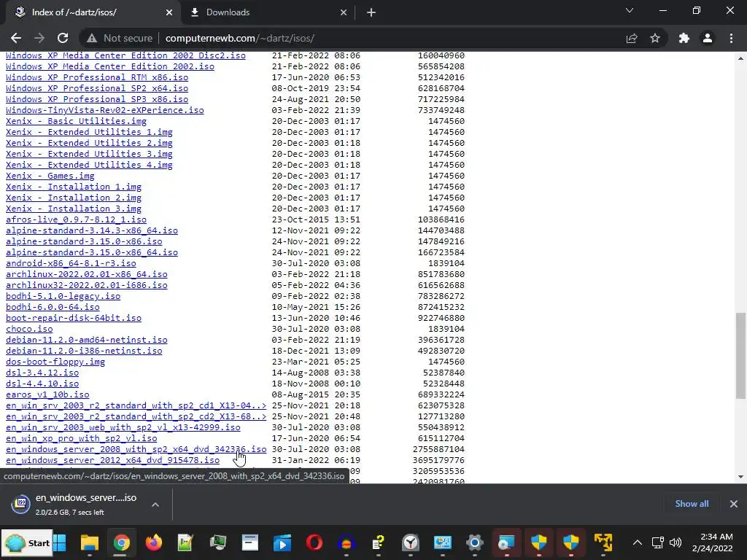Image resolution: width=747 pixels, height=560 pixels.
Task: Click the date 23-Oct-2015 13:51
Action: click(x=316, y=219)
